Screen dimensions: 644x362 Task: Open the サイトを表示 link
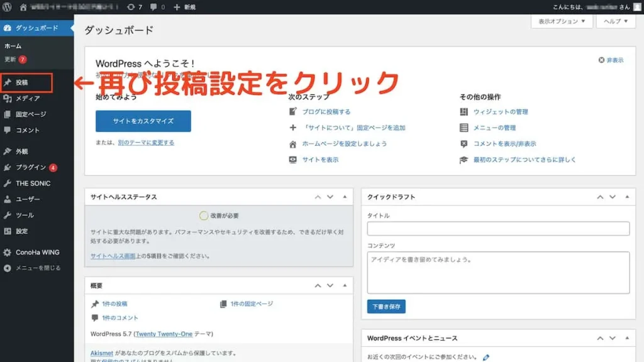coord(320,160)
